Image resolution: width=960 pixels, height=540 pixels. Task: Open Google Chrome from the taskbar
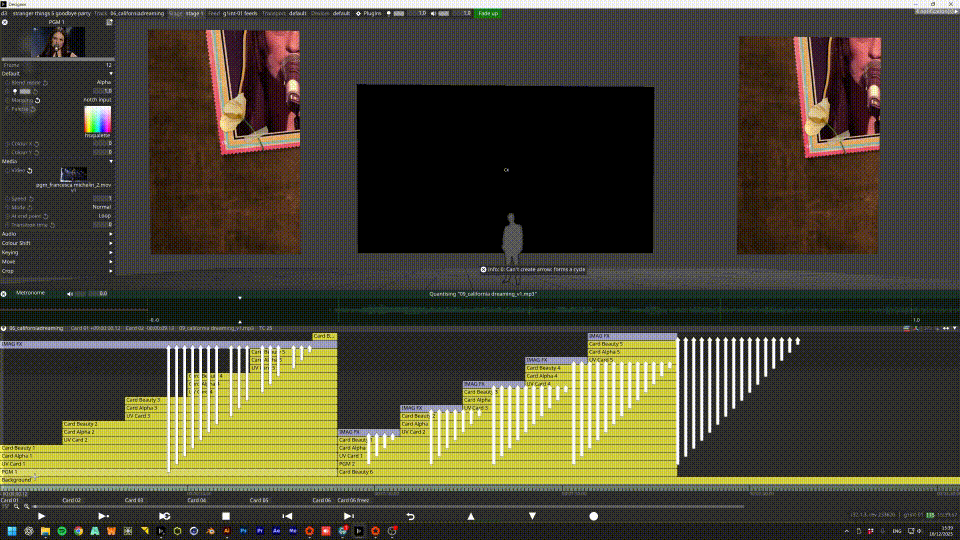[x=78, y=531]
